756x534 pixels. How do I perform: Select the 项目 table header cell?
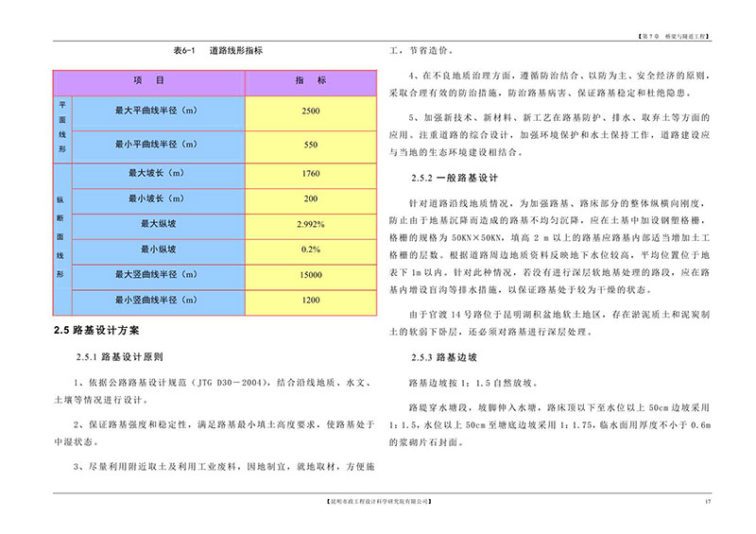pyautogui.click(x=150, y=80)
